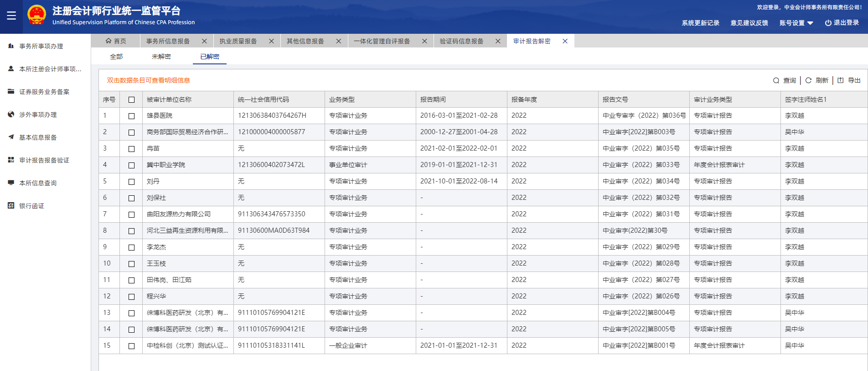Click the power icon for 退出登录
Screen dimensions: 868x371
pos(828,23)
